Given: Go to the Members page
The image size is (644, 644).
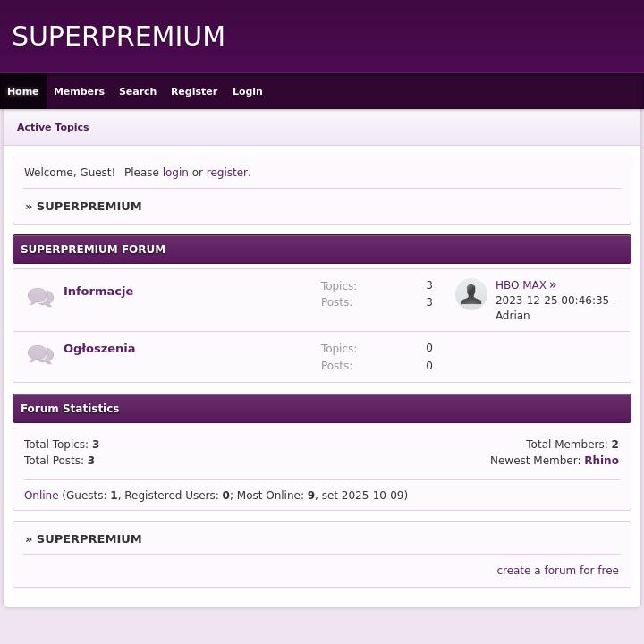Looking at the screenshot, I should (79, 91).
